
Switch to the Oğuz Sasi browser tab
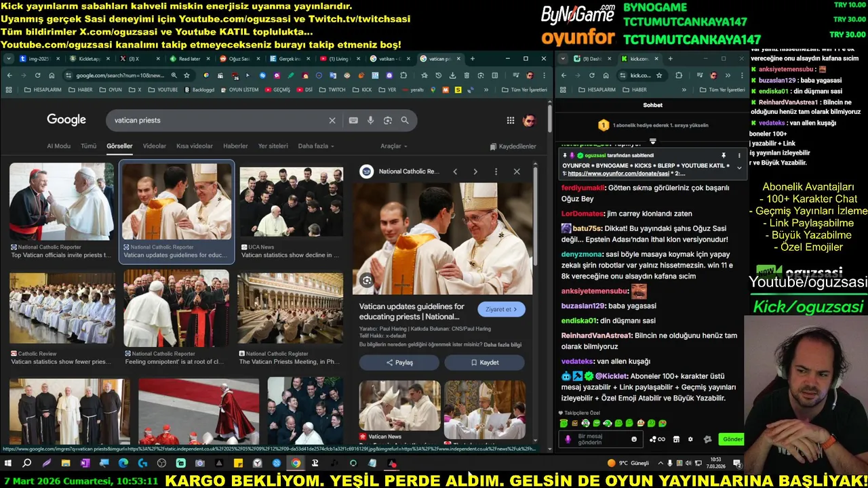239,58
